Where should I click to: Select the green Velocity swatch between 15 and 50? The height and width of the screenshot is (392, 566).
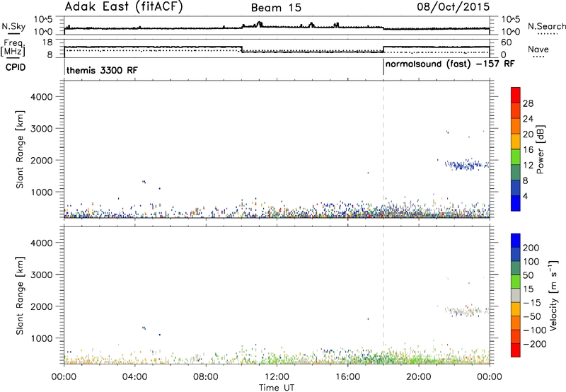516,282
